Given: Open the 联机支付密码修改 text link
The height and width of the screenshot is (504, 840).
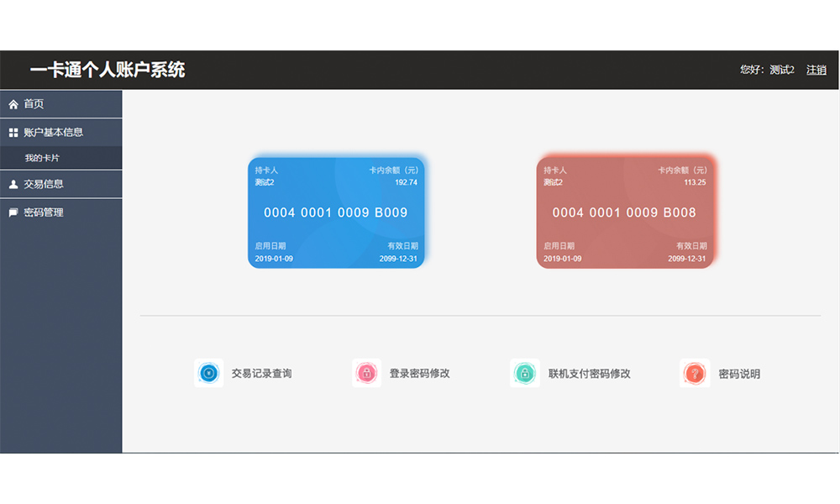Looking at the screenshot, I should pyautogui.click(x=589, y=374).
